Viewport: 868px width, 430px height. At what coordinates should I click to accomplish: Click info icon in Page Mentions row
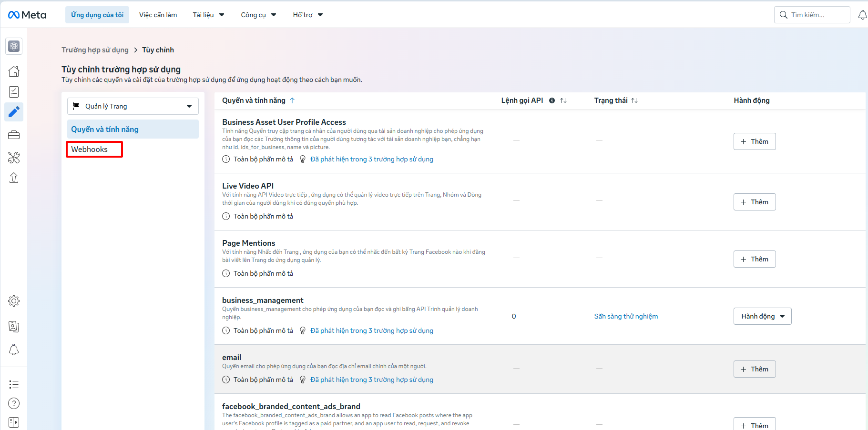click(226, 273)
